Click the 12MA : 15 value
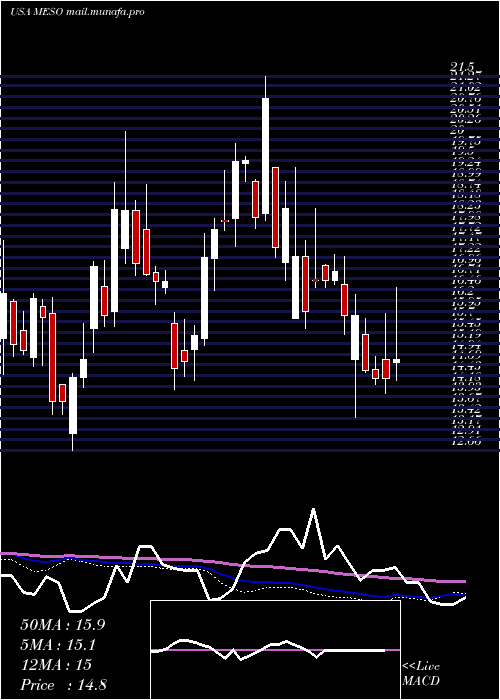 (x=56, y=665)
